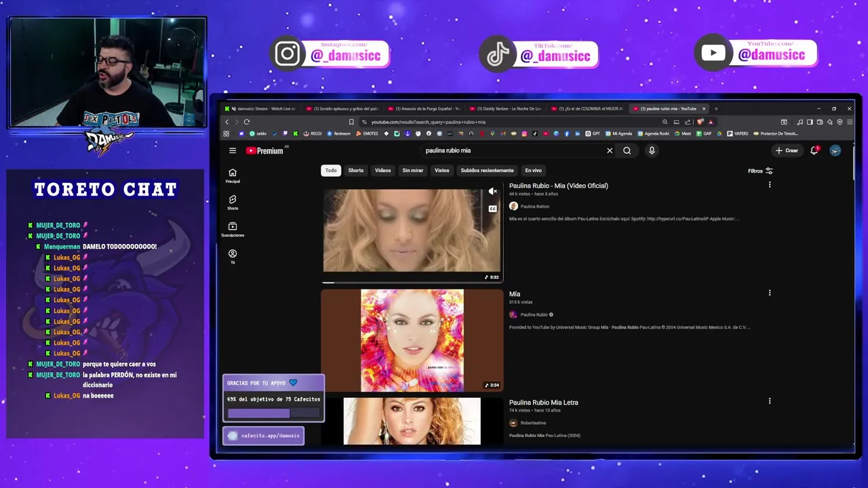
Task: Reload the page in the browser
Action: pyautogui.click(x=247, y=122)
